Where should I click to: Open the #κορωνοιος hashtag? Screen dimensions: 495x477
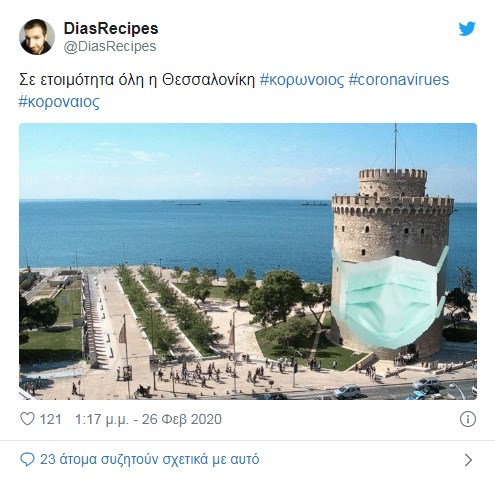(302, 80)
